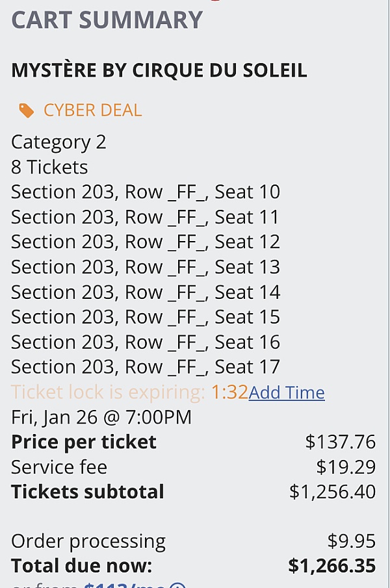Click the ticket lock countdown timer 1:32
Viewport: 390px width, 588px height.
(x=229, y=392)
